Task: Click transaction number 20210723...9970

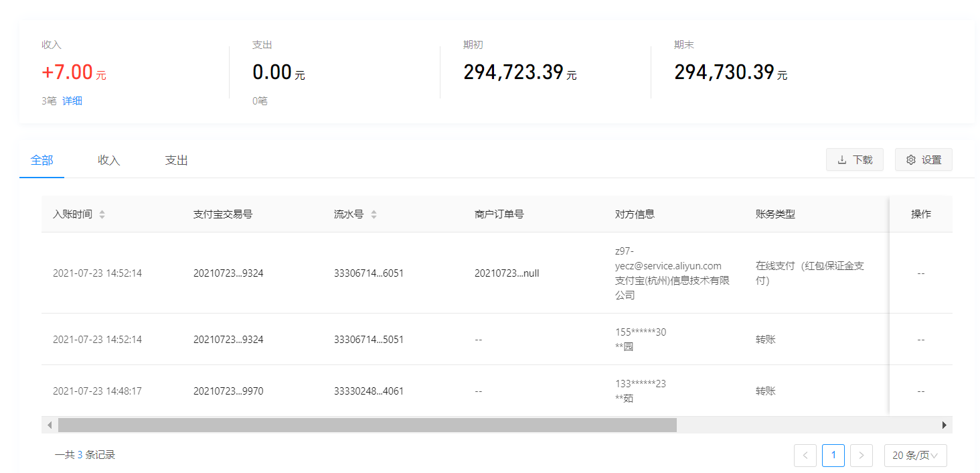Action: (x=228, y=391)
